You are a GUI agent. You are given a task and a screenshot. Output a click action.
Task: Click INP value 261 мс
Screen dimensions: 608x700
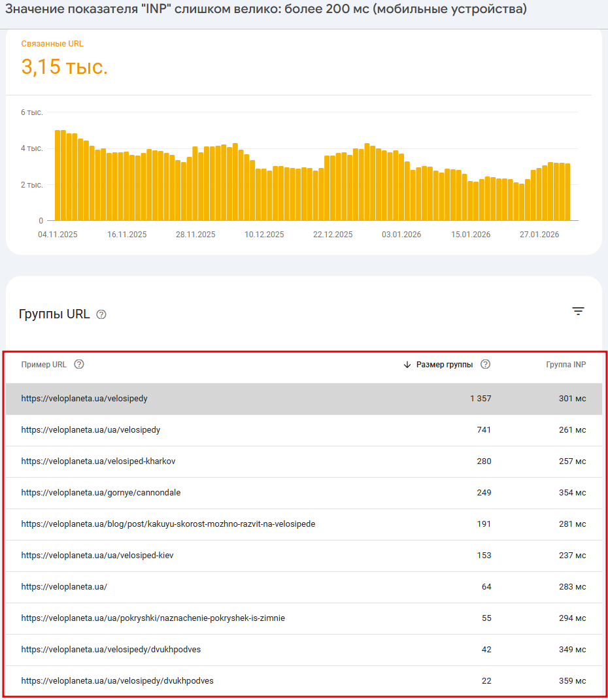tap(572, 430)
